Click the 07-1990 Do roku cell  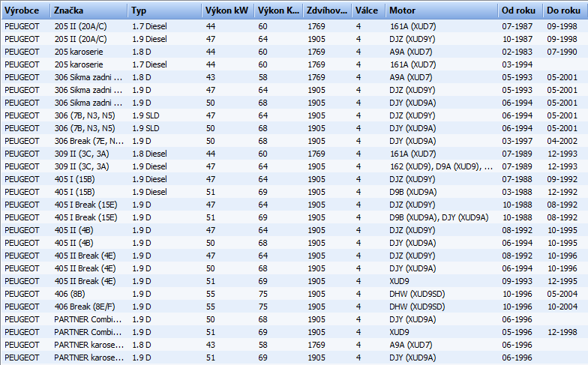point(562,52)
